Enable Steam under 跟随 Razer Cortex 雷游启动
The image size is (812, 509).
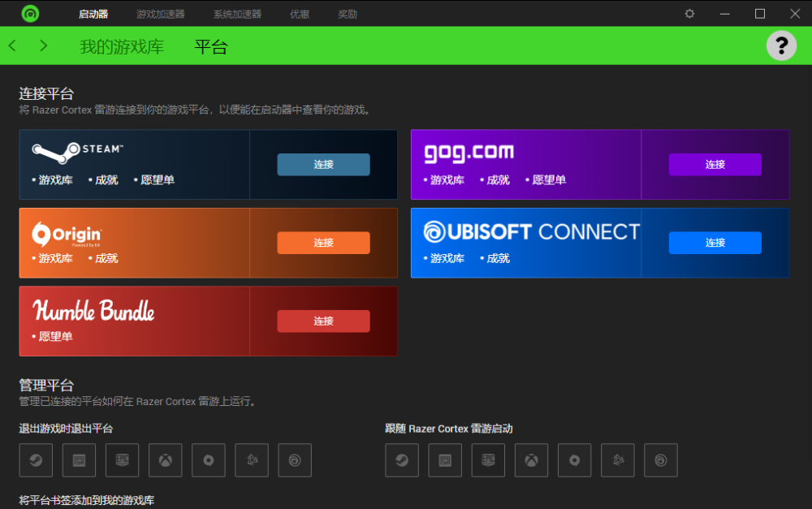tap(402, 459)
